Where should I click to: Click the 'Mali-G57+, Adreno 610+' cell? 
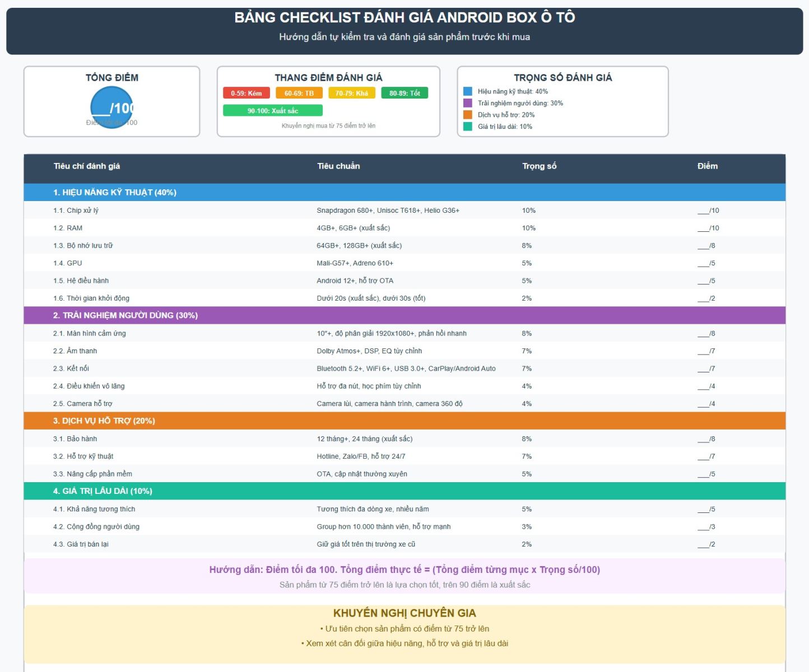point(355,263)
